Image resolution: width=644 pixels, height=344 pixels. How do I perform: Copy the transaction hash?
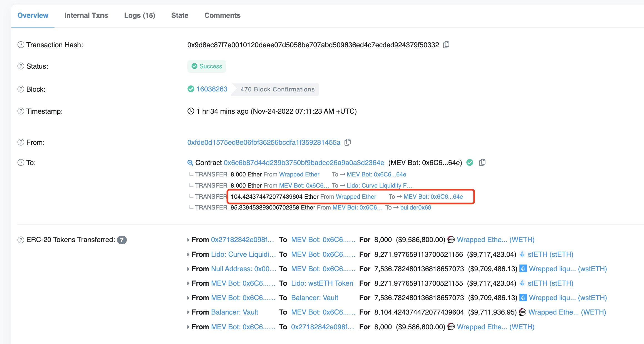click(447, 44)
